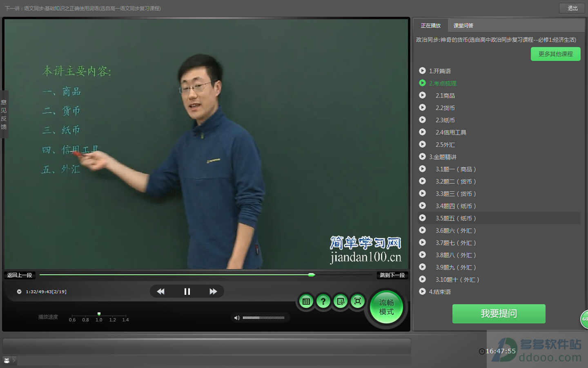588x368 pixels.
Task: Select section 2.1商品 in list
Action: [x=445, y=96]
